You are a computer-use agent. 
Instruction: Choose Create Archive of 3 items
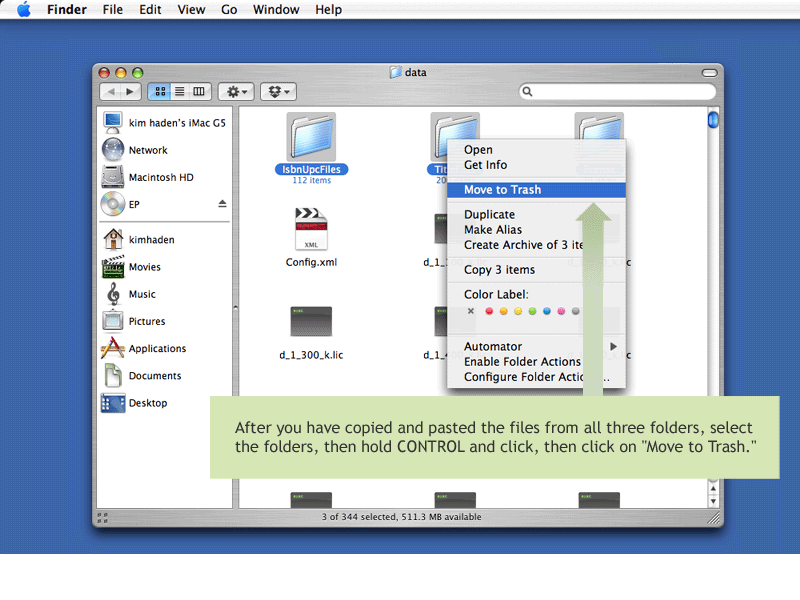536,245
